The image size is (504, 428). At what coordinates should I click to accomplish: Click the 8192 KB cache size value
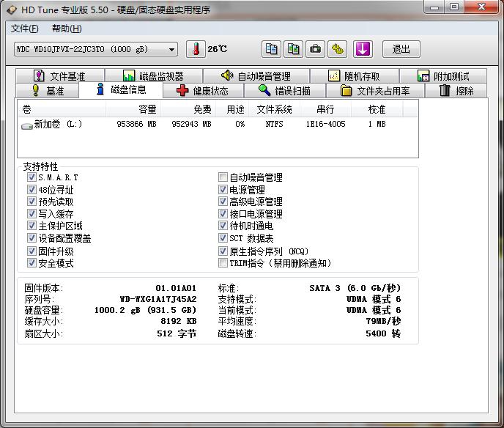(179, 321)
